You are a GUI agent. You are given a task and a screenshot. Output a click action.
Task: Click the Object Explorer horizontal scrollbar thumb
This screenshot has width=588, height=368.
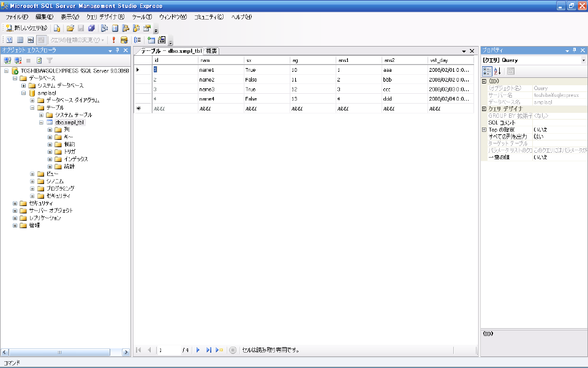point(59,352)
